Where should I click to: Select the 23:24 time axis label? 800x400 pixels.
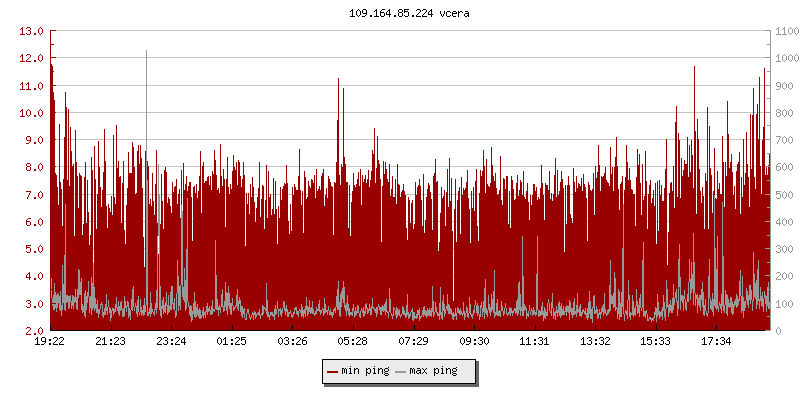(x=171, y=341)
